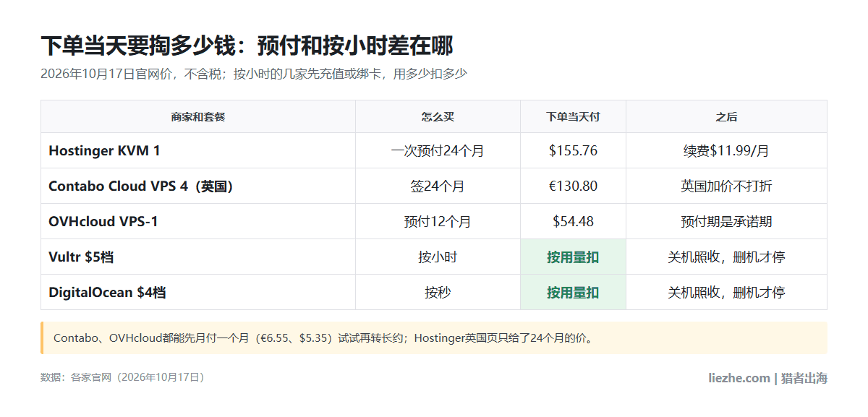The height and width of the screenshot is (417, 868).
Task: Click the title 下单当天要掏多少钱：预付和按小时差在哪
Action: click(x=247, y=46)
